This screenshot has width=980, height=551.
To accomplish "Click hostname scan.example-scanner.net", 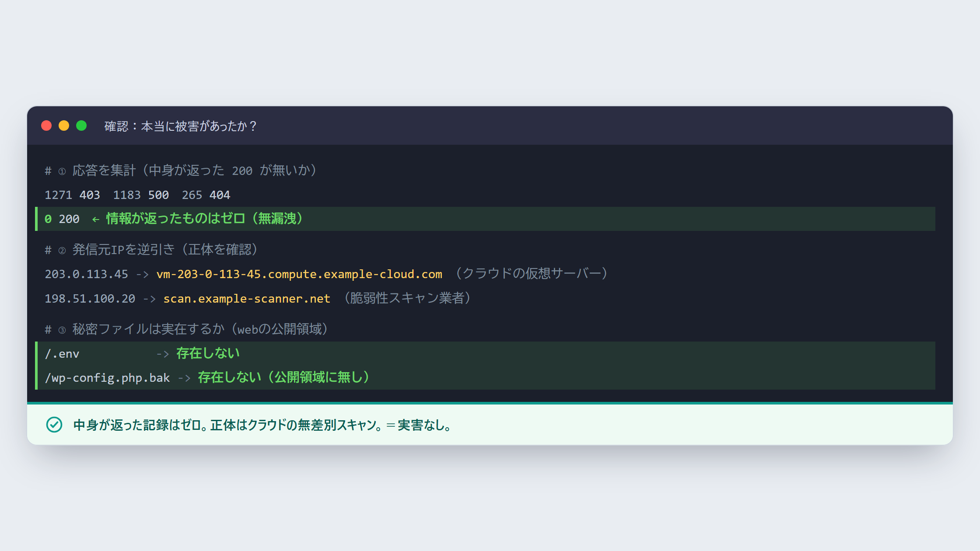I will point(247,299).
